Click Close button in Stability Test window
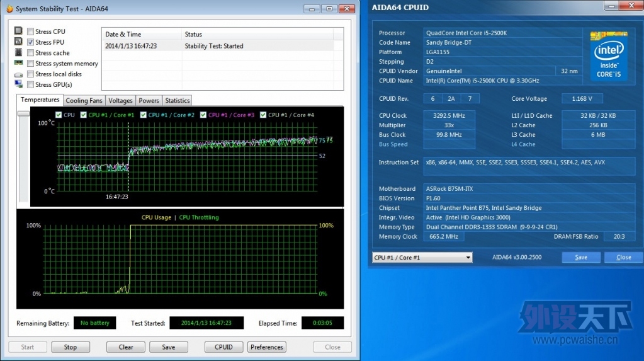Image resolution: width=644 pixels, height=361 pixels. pyautogui.click(x=332, y=347)
